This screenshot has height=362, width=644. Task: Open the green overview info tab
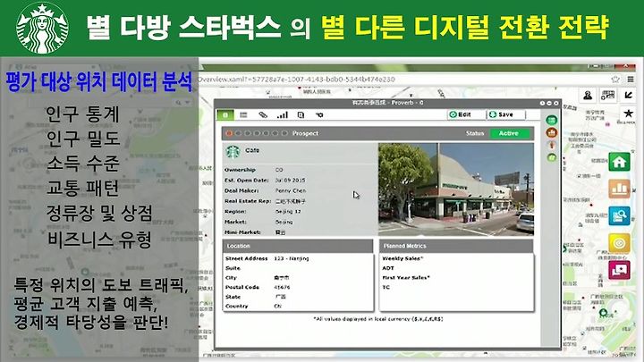click(x=225, y=115)
